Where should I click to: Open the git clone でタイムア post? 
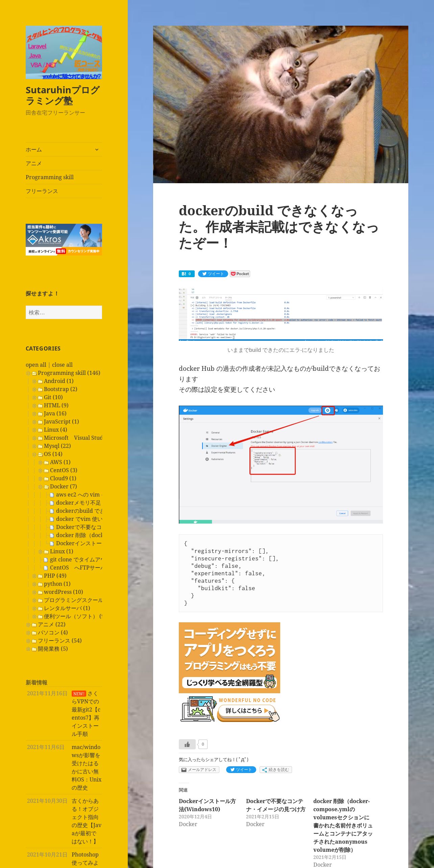coord(76,559)
